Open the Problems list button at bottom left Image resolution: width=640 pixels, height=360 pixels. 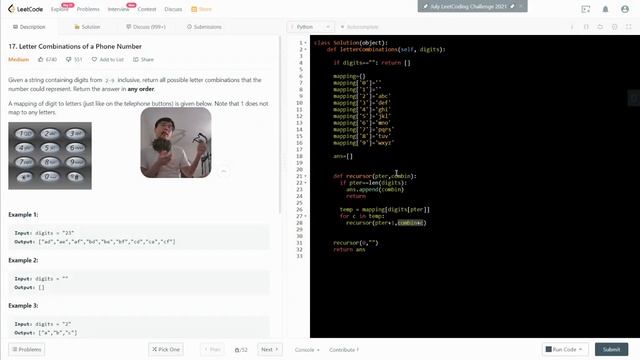[x=27, y=349]
